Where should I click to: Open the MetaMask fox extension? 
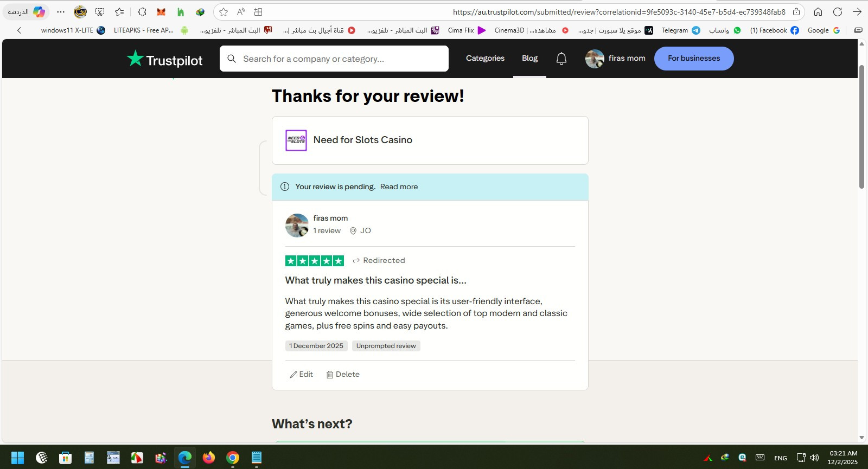pos(161,12)
